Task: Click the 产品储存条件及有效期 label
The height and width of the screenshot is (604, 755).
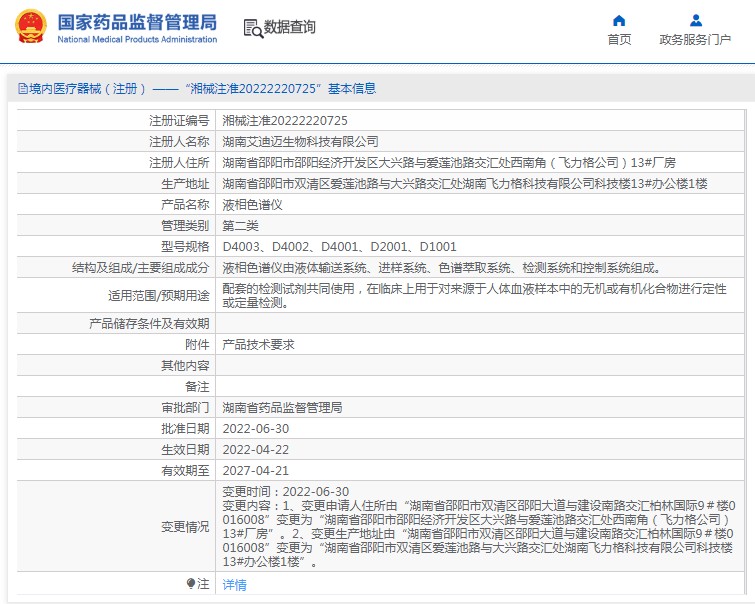Action: tap(149, 324)
